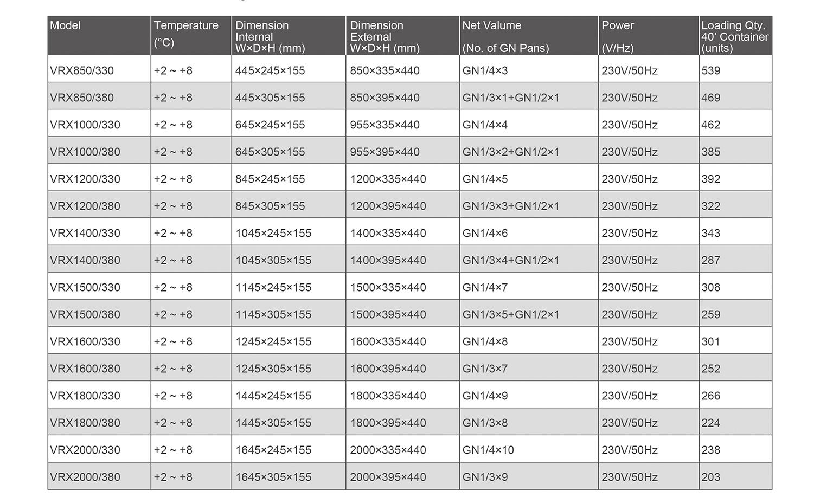Select the GN1/3×5+GN1/2×1 cell

tap(510, 314)
